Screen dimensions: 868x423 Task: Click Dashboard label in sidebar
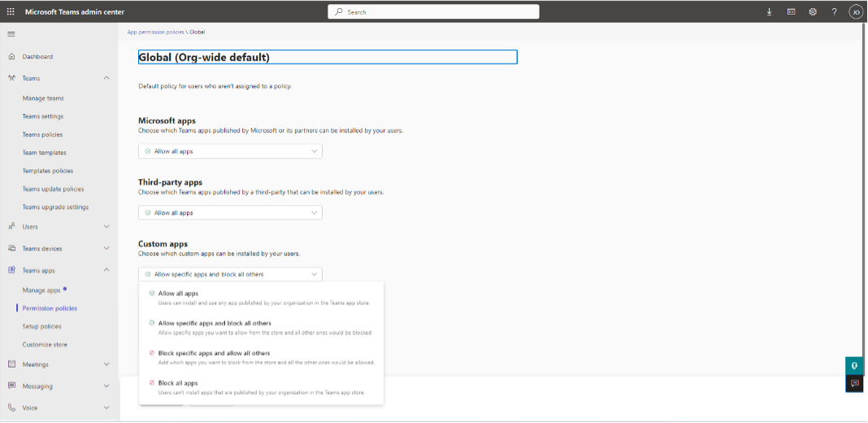(x=37, y=57)
